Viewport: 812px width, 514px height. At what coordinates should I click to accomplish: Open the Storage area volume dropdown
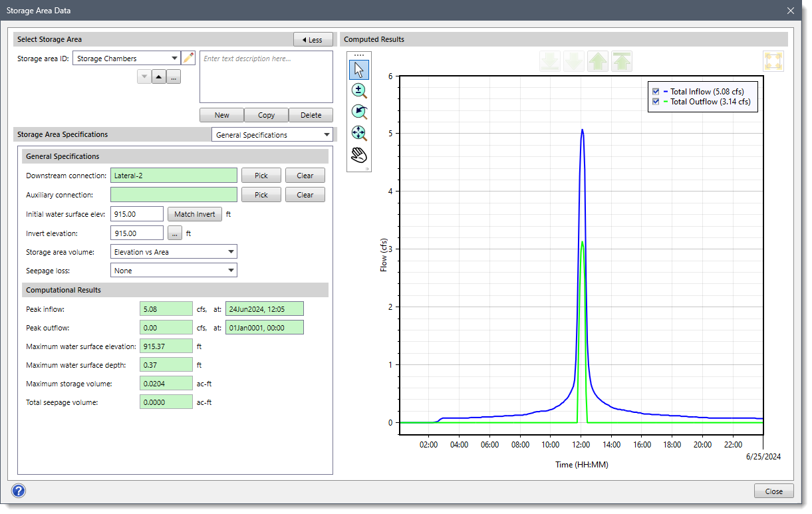tap(174, 252)
